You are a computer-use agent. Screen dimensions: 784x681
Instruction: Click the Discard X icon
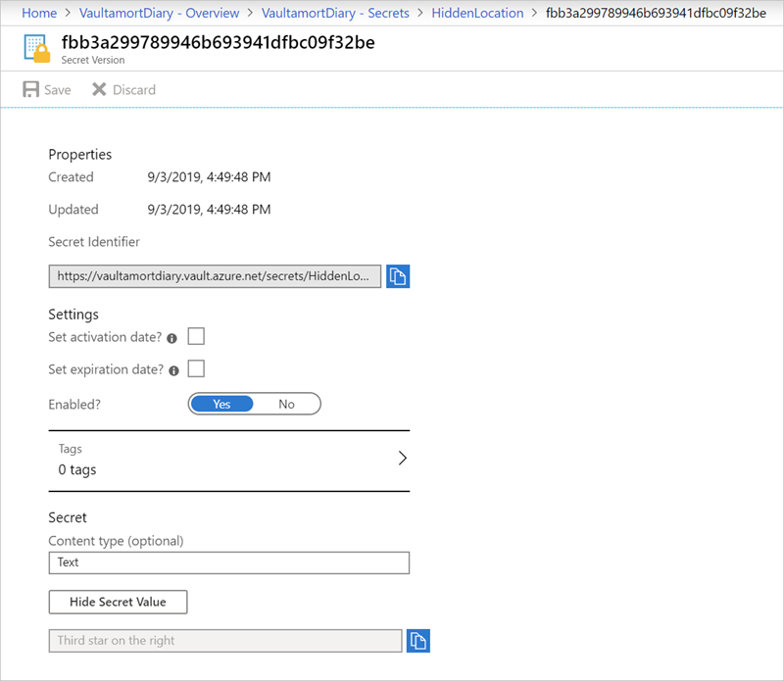pos(99,89)
